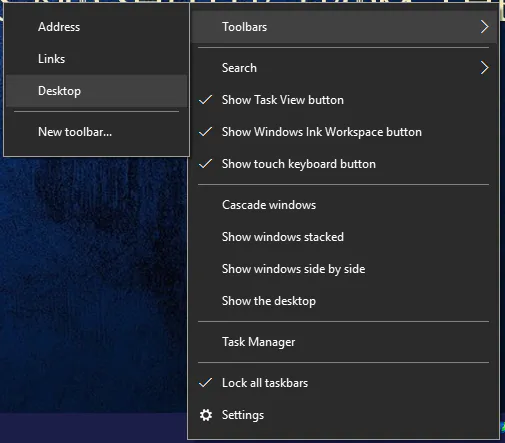Screen dimensions: 505x443
Task: Click the Settings gear icon
Action: tap(206, 415)
